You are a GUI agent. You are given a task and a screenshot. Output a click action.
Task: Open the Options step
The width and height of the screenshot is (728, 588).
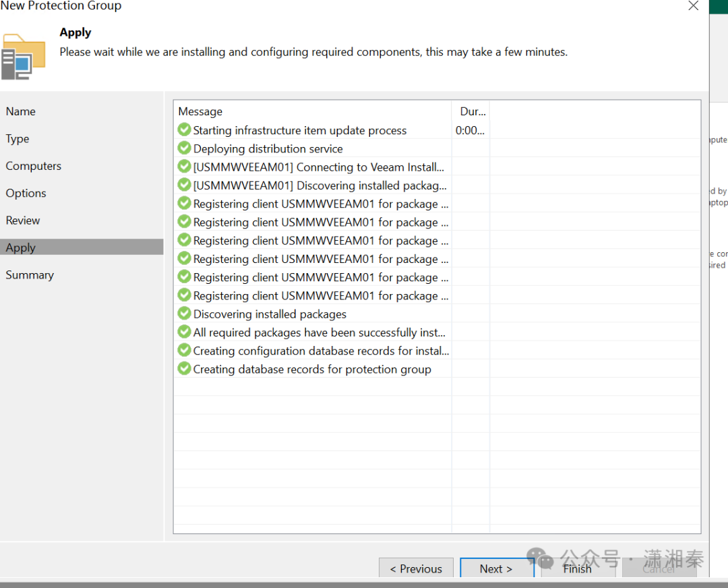point(26,193)
